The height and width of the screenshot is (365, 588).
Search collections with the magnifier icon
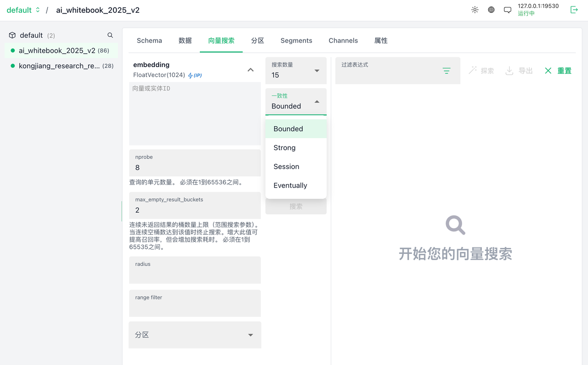[110, 35]
